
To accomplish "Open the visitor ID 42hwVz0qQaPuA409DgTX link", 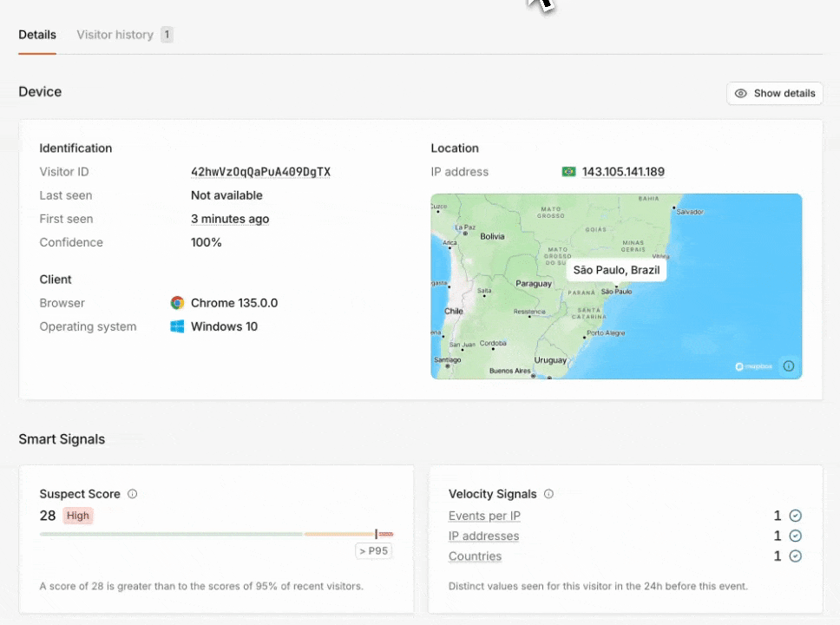I will [x=260, y=172].
